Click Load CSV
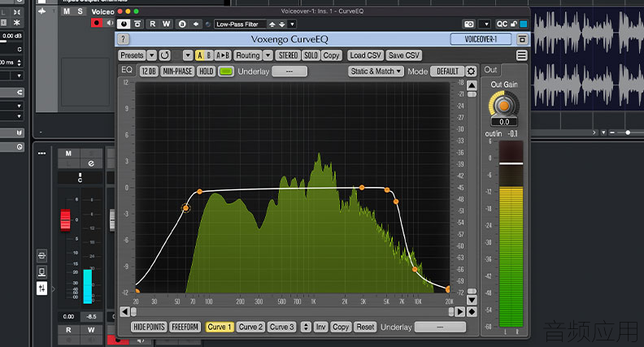The width and height of the screenshot is (644, 347). tap(366, 55)
